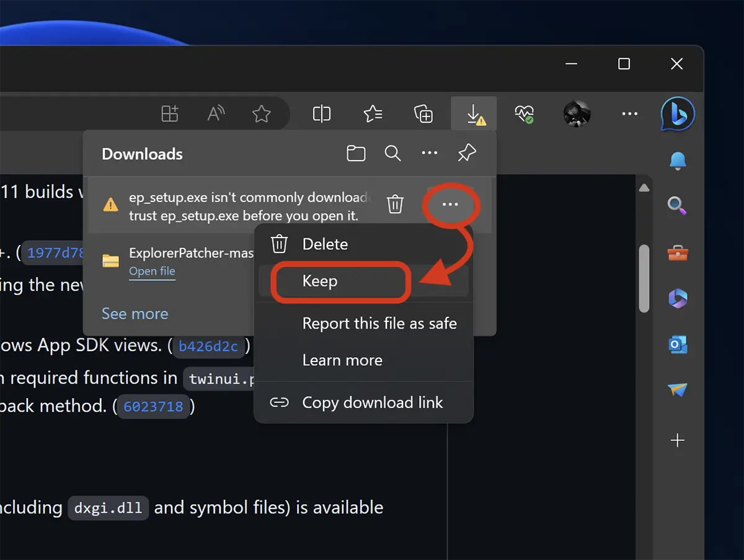The height and width of the screenshot is (560, 744).
Task: Choose Copy download link from the menu
Action: coord(371,402)
